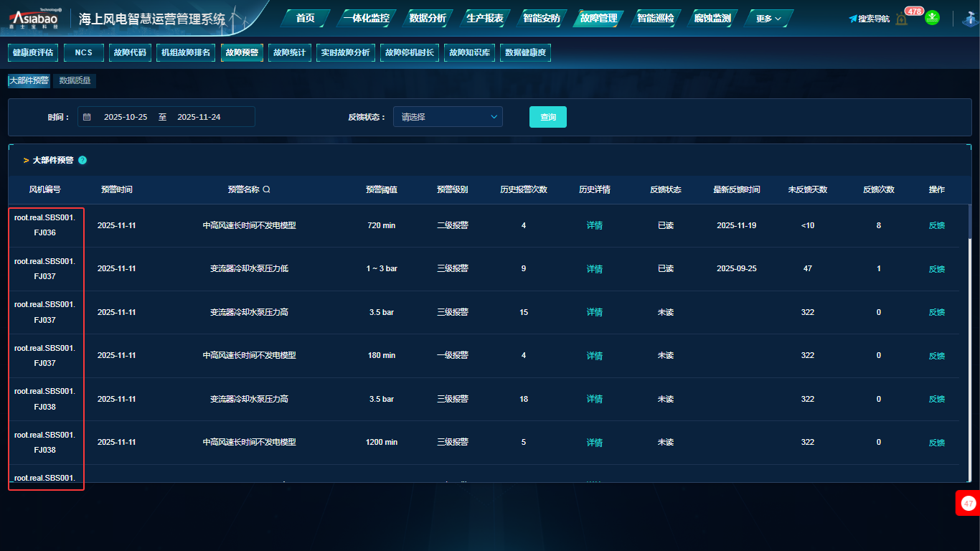Screen dimensions: 980x551
Task: Click the help question mark beside 大部件预警 heading
Action: pyautogui.click(x=83, y=160)
